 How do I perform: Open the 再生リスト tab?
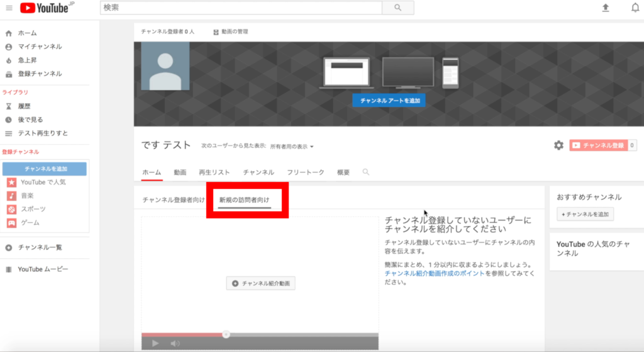coord(214,173)
